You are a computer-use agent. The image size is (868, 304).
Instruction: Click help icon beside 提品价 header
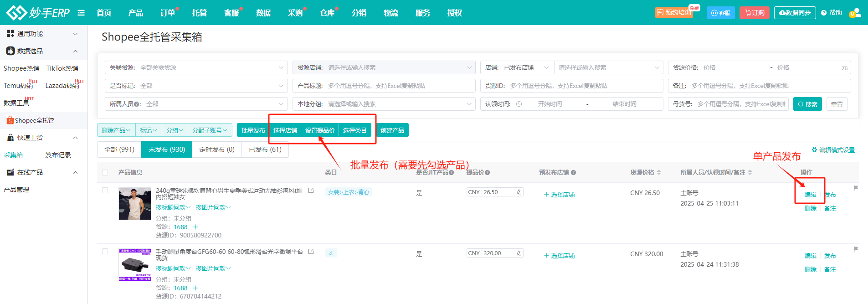tap(487, 173)
